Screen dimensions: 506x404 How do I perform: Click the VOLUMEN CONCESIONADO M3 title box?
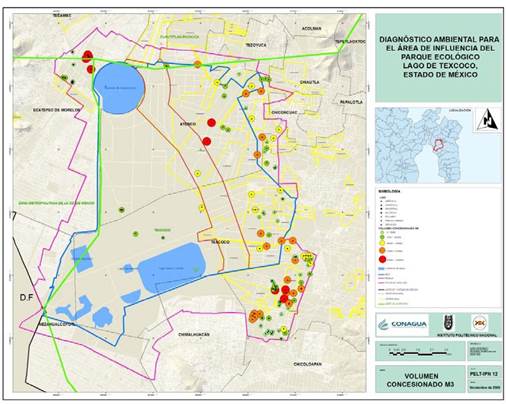point(420,380)
